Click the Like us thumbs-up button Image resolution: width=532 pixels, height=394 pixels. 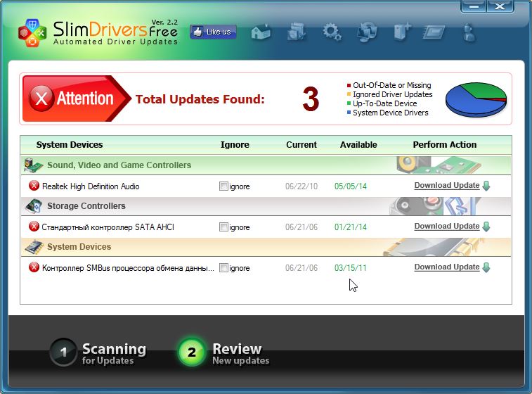coord(213,32)
